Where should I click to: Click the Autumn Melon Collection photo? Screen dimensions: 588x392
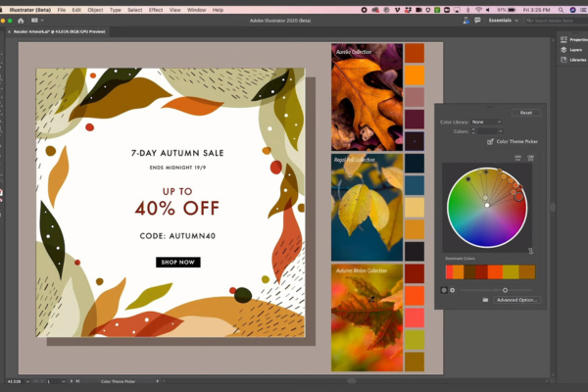click(367, 318)
